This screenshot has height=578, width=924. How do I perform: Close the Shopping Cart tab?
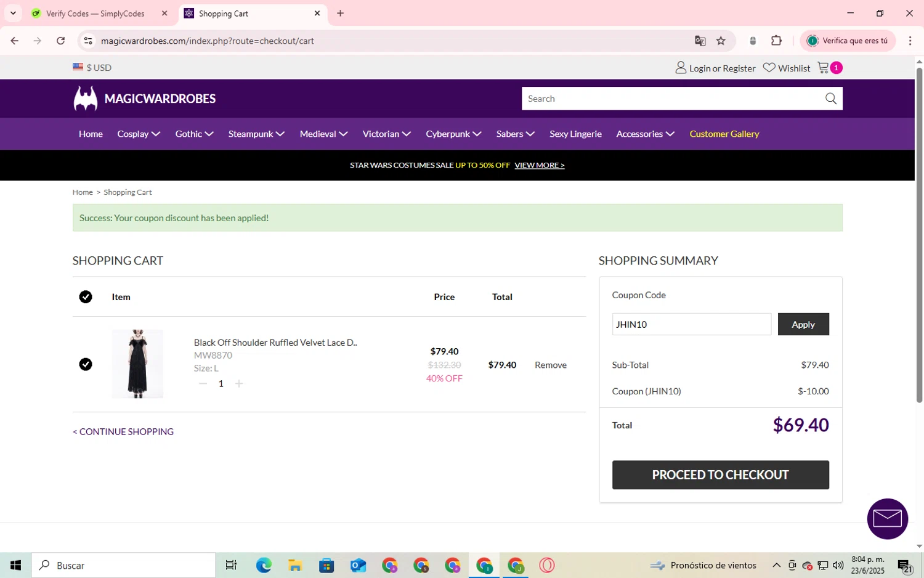click(317, 13)
